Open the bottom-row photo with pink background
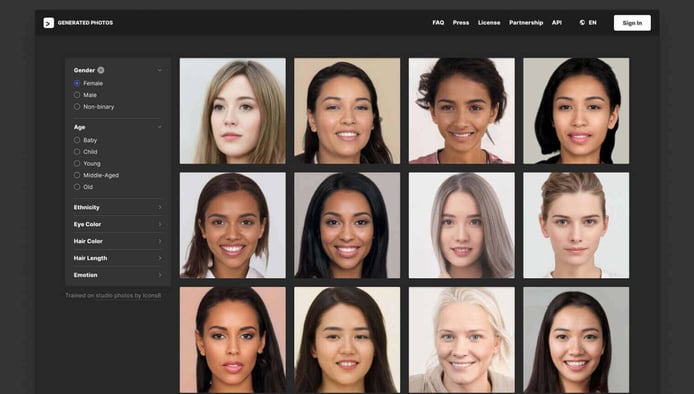Viewport: 694px width, 394px height. pyautogui.click(x=233, y=340)
